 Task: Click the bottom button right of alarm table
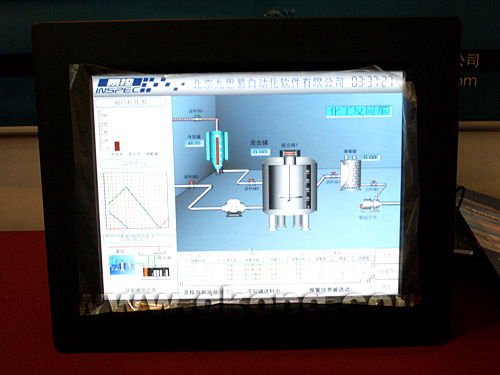pos(386,287)
